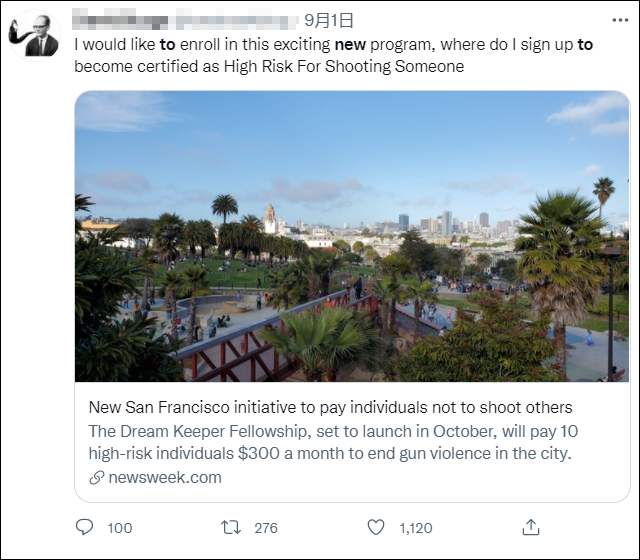Image resolution: width=640 pixels, height=560 pixels.
Task: Click the share upload icon
Action: (531, 527)
